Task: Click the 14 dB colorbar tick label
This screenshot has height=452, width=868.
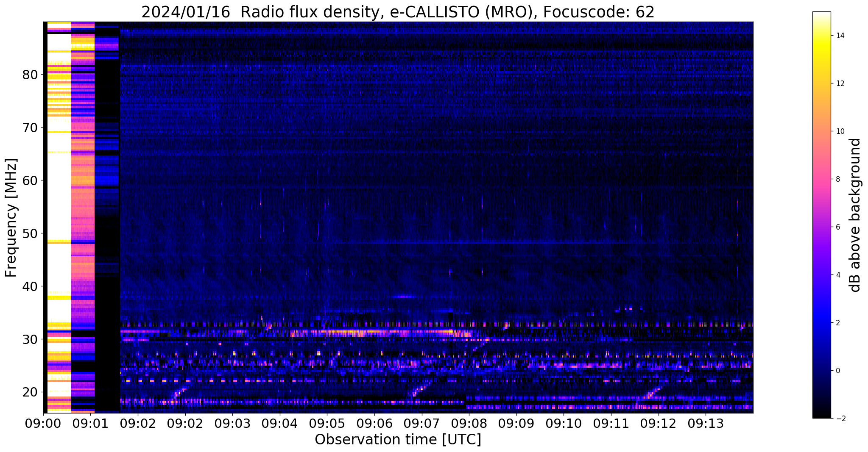Action: (x=840, y=36)
